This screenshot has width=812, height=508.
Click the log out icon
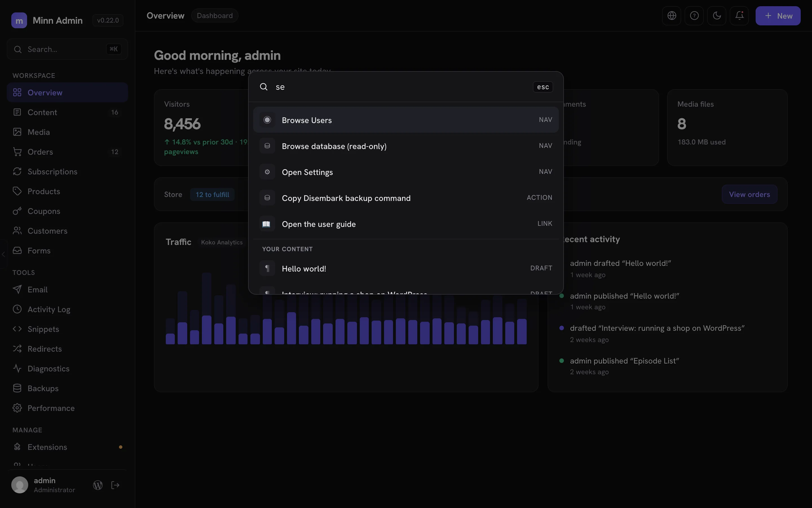pyautogui.click(x=115, y=485)
